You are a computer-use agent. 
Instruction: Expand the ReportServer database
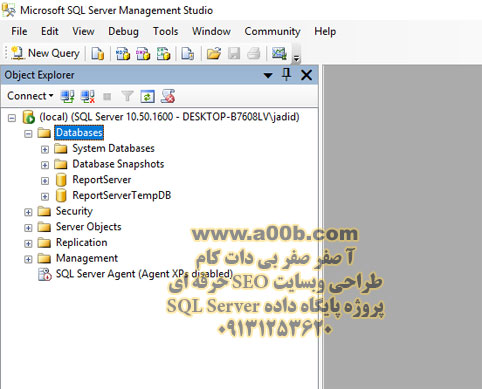click(x=45, y=180)
